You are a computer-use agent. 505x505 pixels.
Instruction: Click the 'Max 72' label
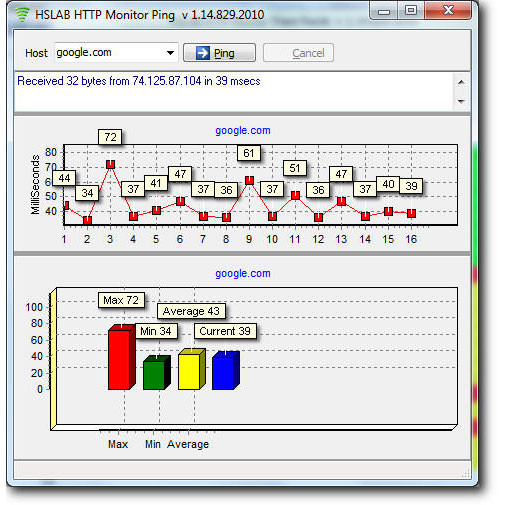point(121,300)
